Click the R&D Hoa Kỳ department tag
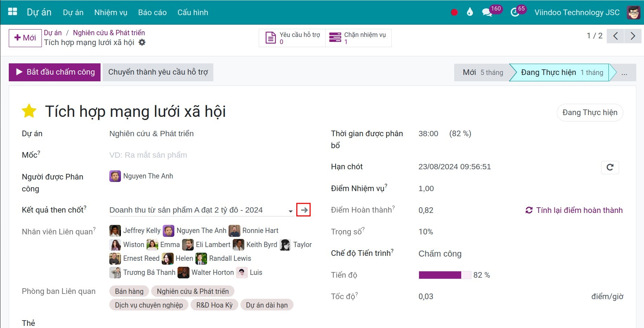This screenshot has width=644, height=328. 214,305
